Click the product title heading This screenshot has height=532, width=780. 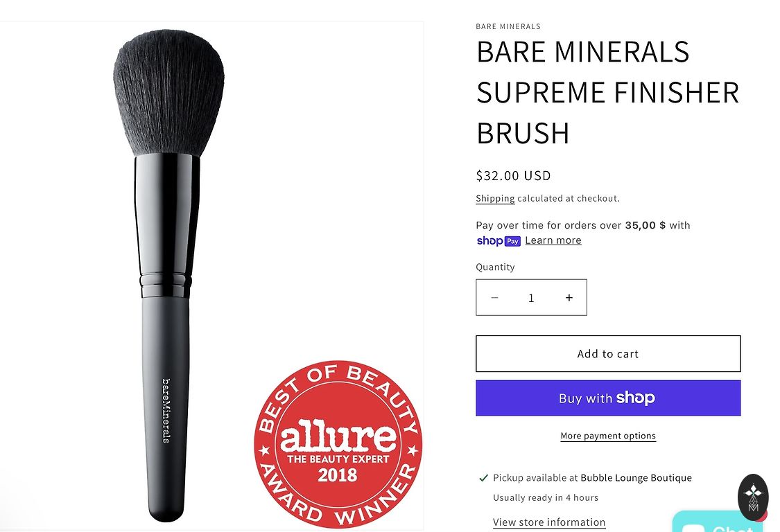pos(607,92)
